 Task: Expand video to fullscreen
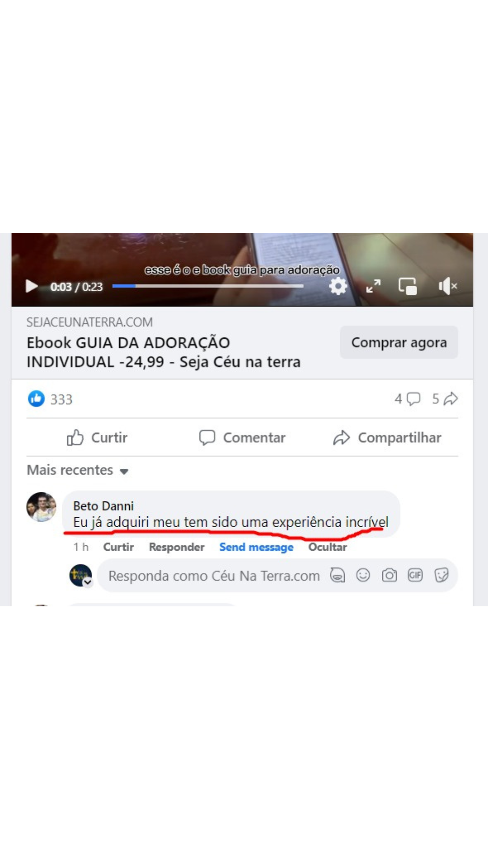(373, 286)
